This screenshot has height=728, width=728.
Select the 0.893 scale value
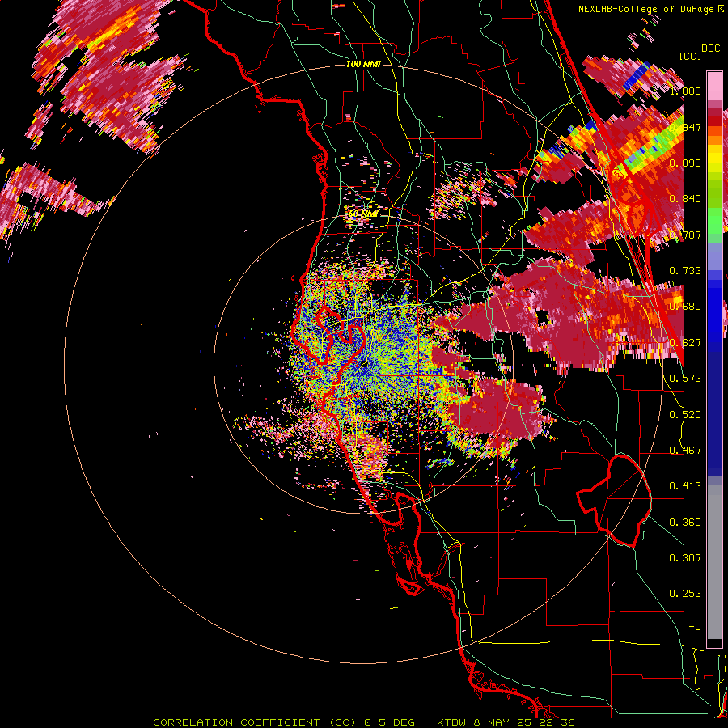[x=685, y=163]
